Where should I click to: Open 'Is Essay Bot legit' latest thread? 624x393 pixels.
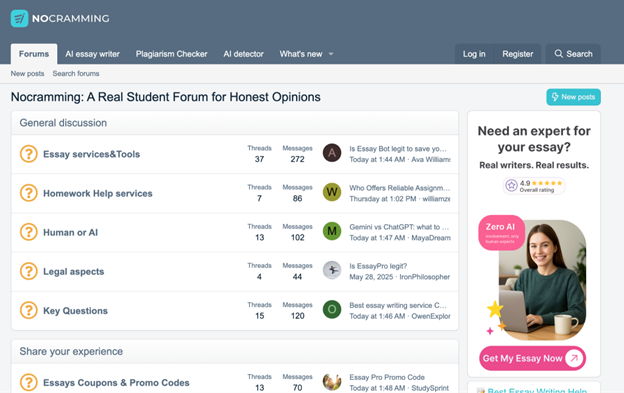(x=398, y=149)
